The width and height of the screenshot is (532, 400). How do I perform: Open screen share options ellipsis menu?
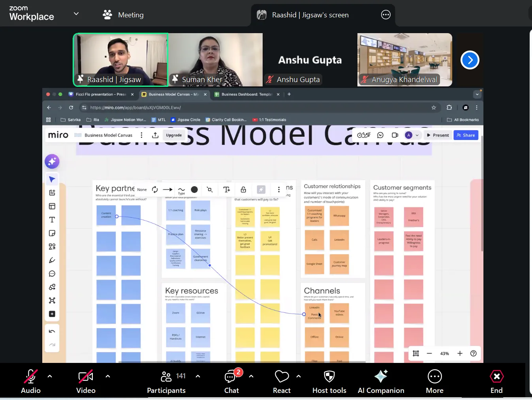pyautogui.click(x=385, y=15)
